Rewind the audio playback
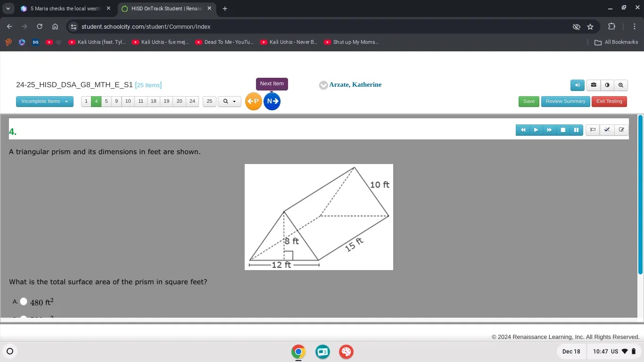The image size is (644, 362). click(x=523, y=130)
